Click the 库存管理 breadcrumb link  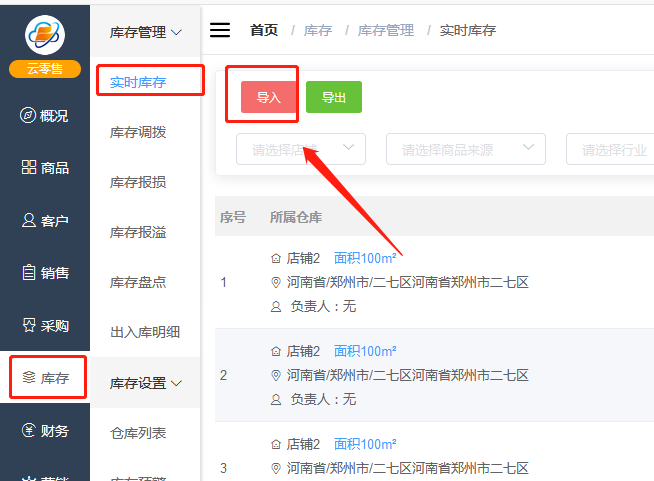click(386, 30)
